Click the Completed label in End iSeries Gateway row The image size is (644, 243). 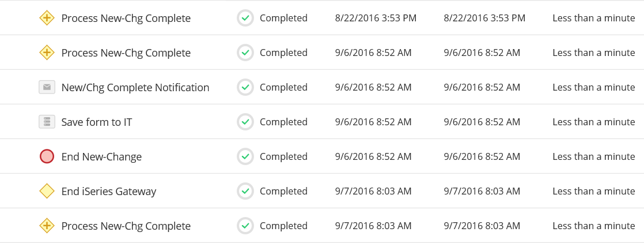click(283, 192)
